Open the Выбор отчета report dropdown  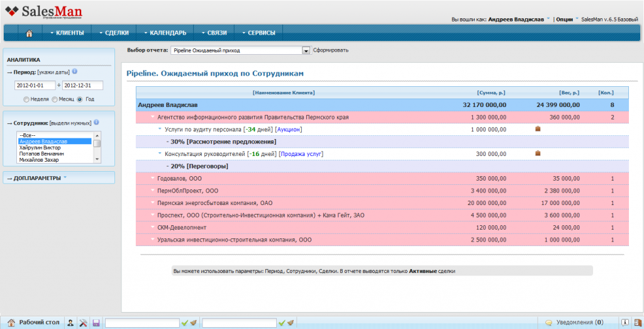[x=240, y=50]
